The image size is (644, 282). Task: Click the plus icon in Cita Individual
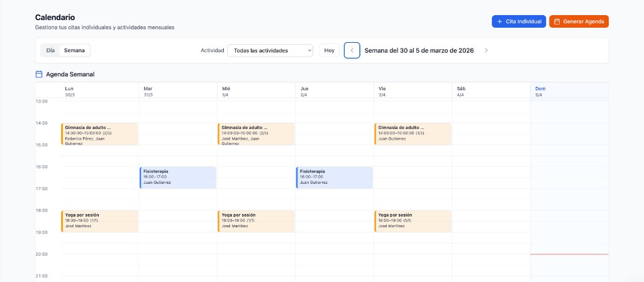[499, 21]
